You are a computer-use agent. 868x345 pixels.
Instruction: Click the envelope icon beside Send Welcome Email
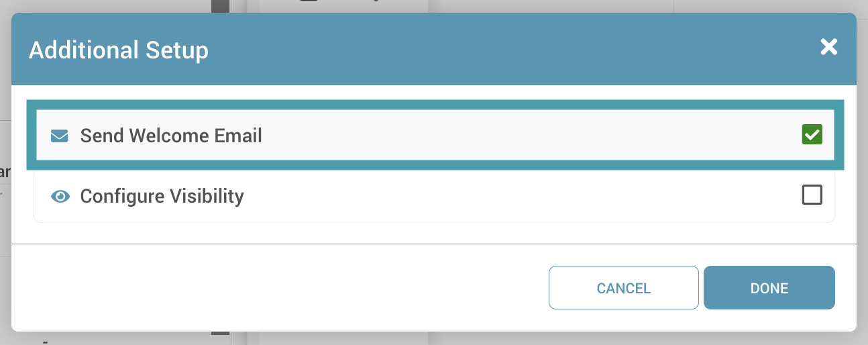pos(60,136)
